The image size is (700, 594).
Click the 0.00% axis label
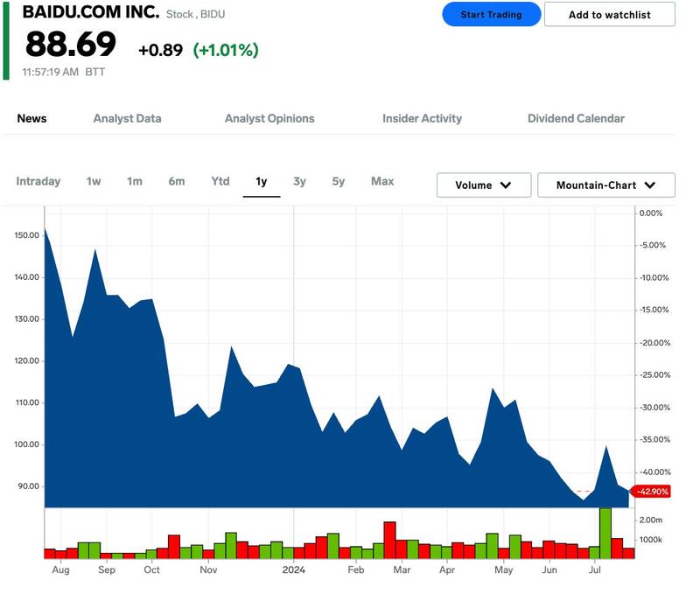click(x=651, y=213)
